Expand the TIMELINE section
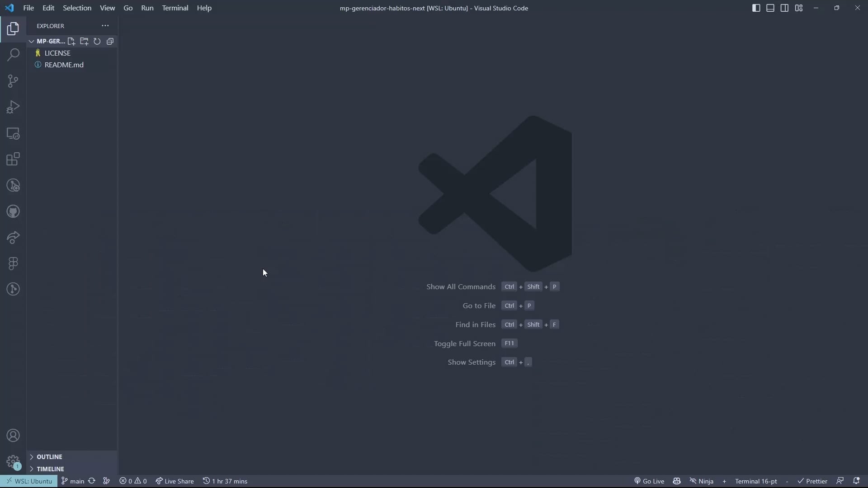This screenshot has width=868, height=488. point(50,469)
